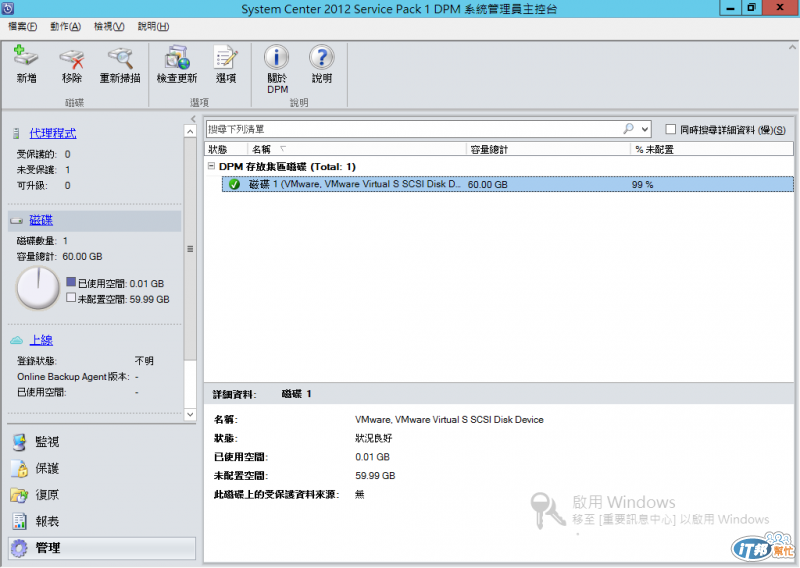The height and width of the screenshot is (568, 800).
Task: Open the 動作(A) menu
Action: 65,27
